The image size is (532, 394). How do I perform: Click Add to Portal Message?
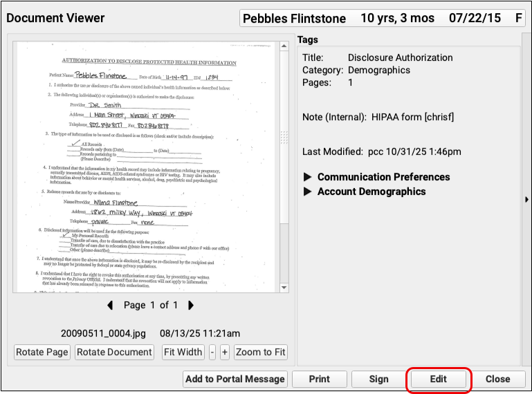tap(235, 379)
